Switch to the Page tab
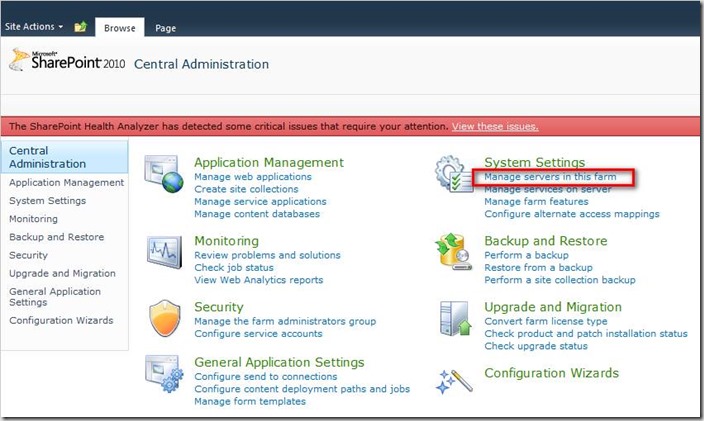 [x=165, y=28]
